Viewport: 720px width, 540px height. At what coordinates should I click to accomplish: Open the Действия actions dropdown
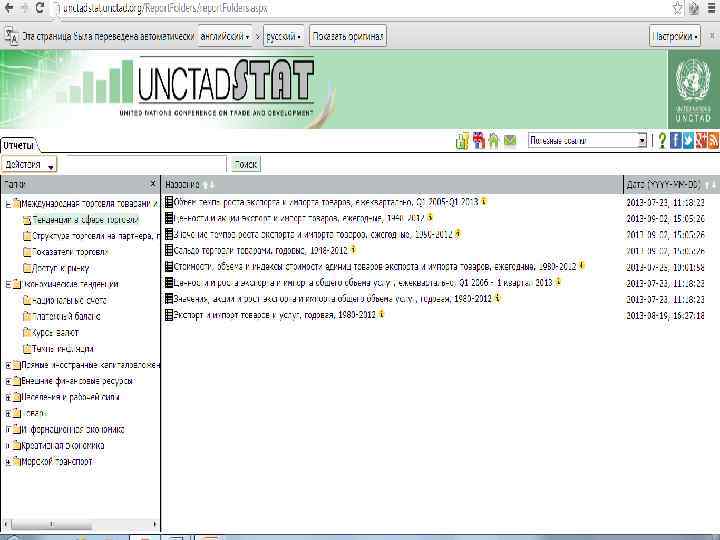29,164
